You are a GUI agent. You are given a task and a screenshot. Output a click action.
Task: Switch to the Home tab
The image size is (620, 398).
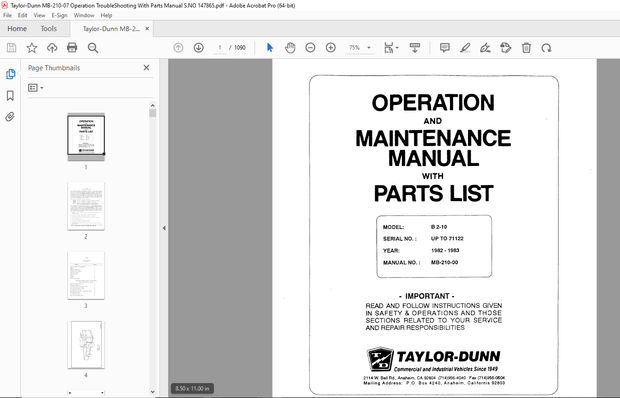(x=17, y=28)
